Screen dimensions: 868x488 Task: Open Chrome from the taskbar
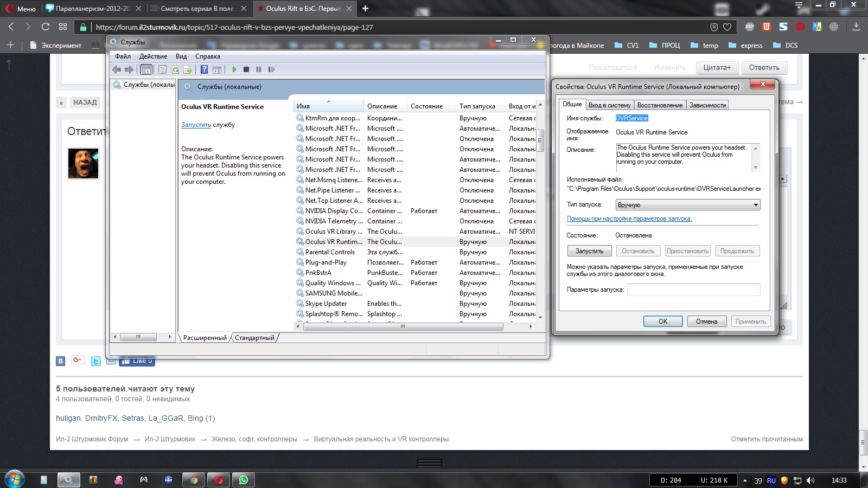[193, 480]
